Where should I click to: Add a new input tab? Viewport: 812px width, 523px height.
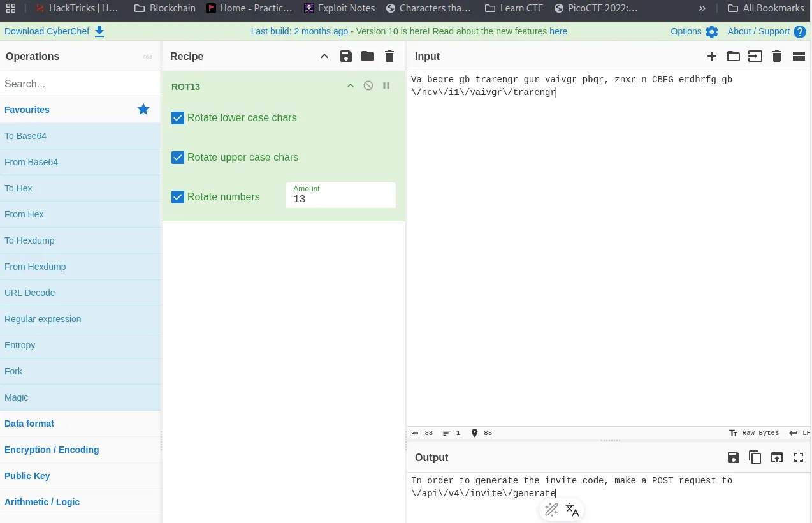(712, 56)
